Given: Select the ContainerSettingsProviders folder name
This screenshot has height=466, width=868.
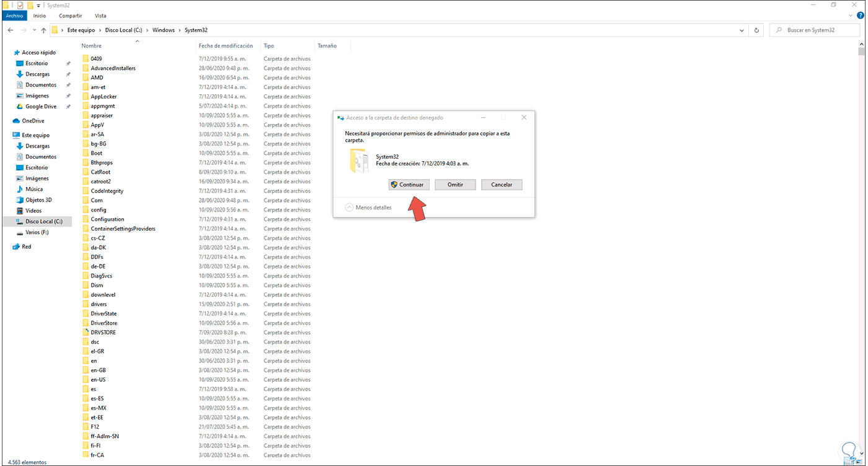Looking at the screenshot, I should click(x=123, y=229).
